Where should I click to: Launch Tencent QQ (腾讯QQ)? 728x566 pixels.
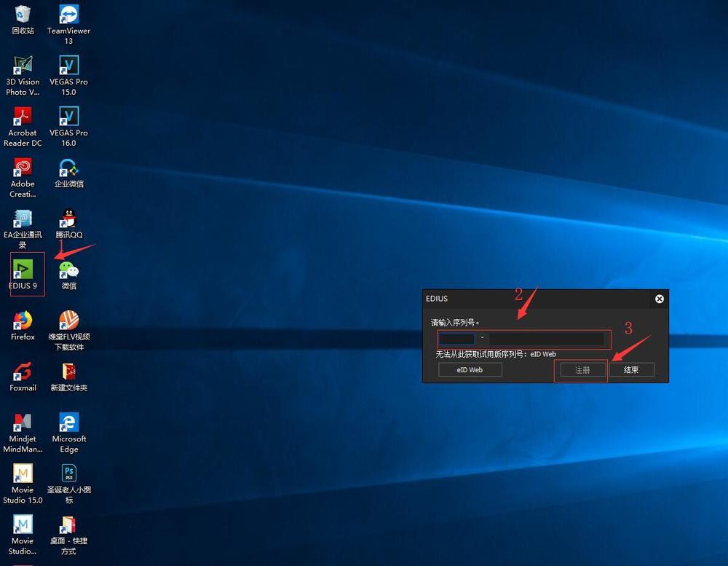point(68,219)
